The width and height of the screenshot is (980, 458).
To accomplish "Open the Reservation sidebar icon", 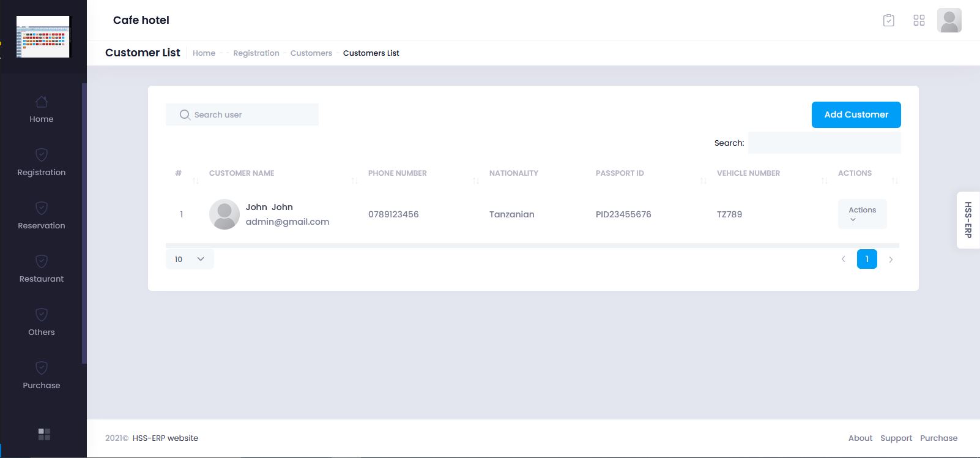I will pyautogui.click(x=42, y=208).
